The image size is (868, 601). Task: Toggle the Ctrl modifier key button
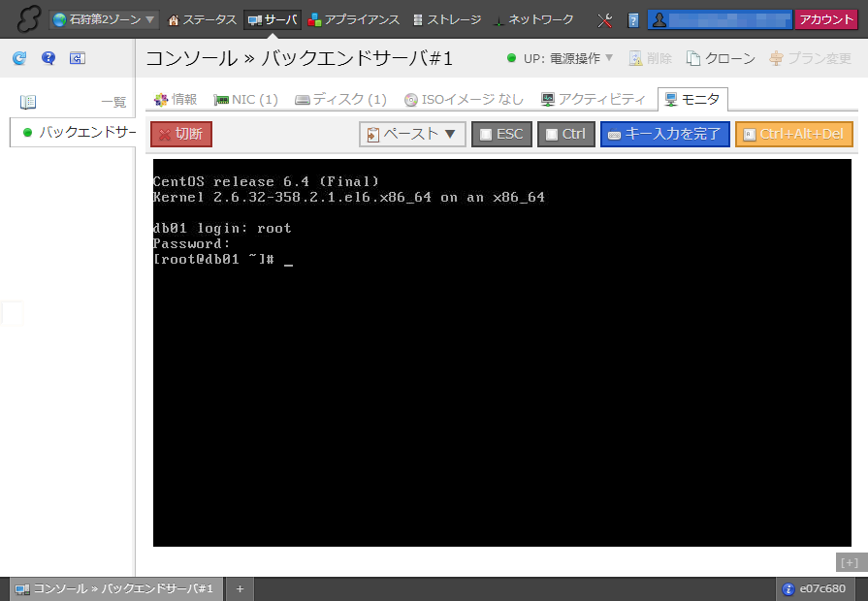[x=566, y=134]
